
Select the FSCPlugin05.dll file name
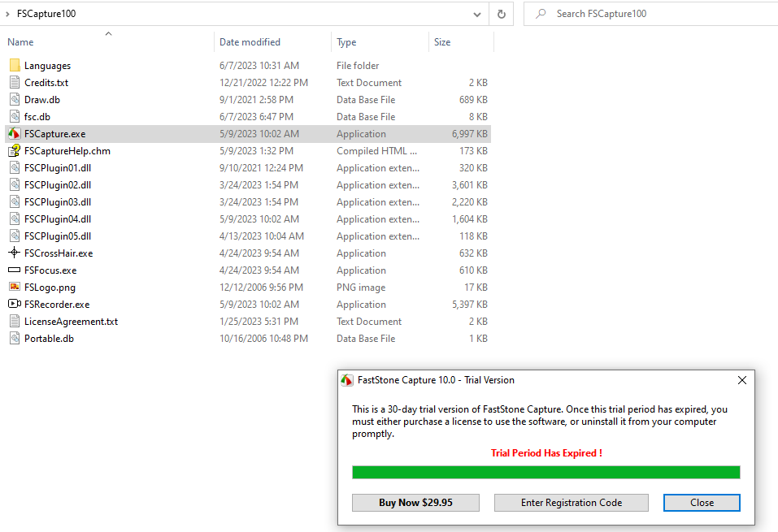(58, 236)
